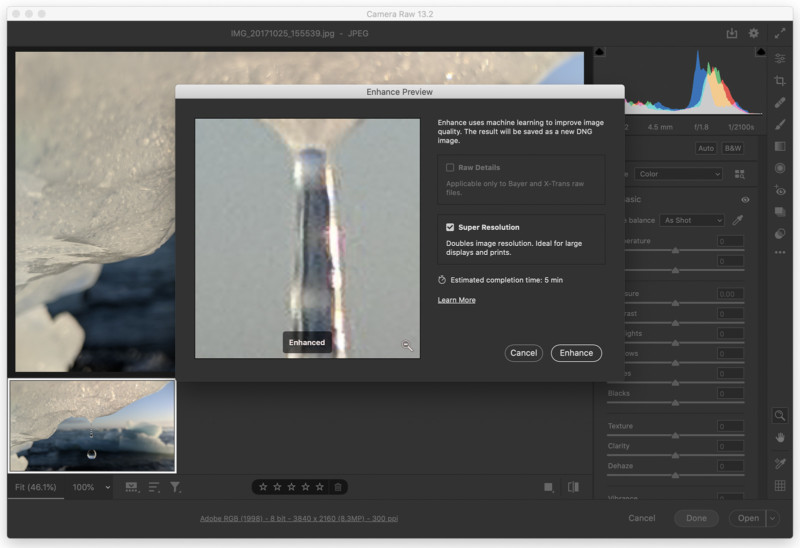The height and width of the screenshot is (548, 800).
Task: Switch to single view mode icon
Action: click(x=548, y=487)
